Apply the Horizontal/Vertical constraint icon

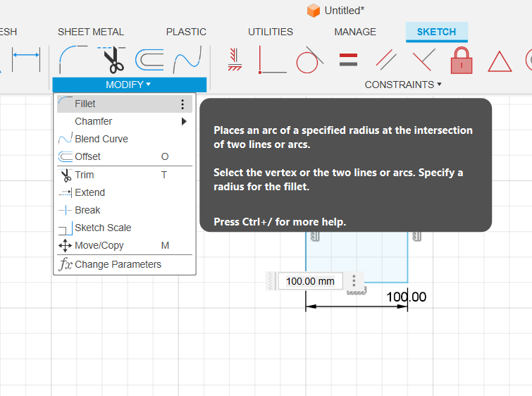click(235, 60)
